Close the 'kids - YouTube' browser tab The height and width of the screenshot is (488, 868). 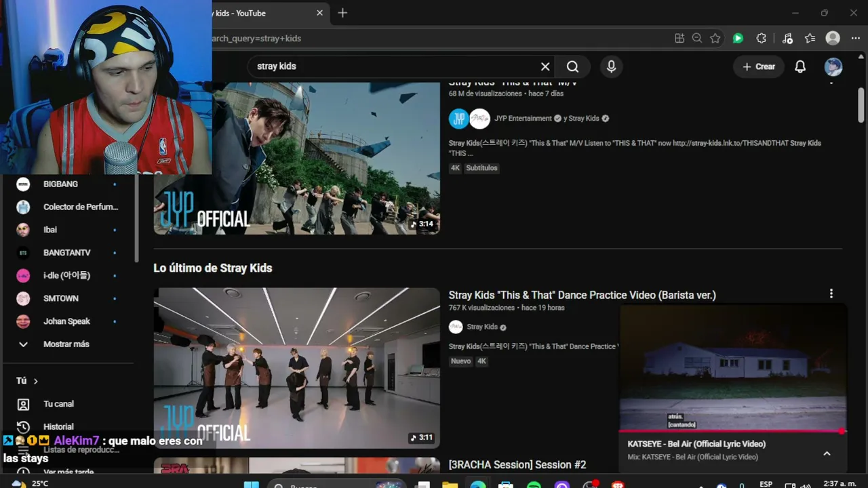320,13
